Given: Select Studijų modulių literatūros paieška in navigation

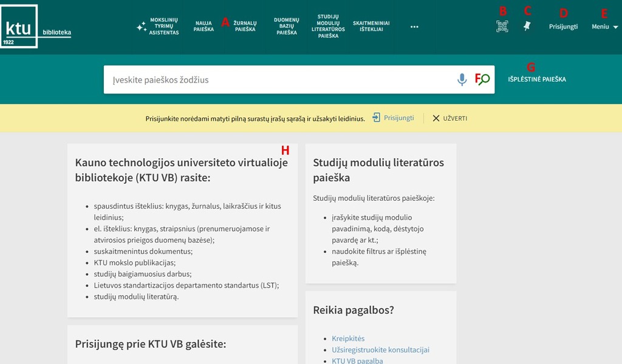Looking at the screenshot, I should pyautogui.click(x=328, y=26).
